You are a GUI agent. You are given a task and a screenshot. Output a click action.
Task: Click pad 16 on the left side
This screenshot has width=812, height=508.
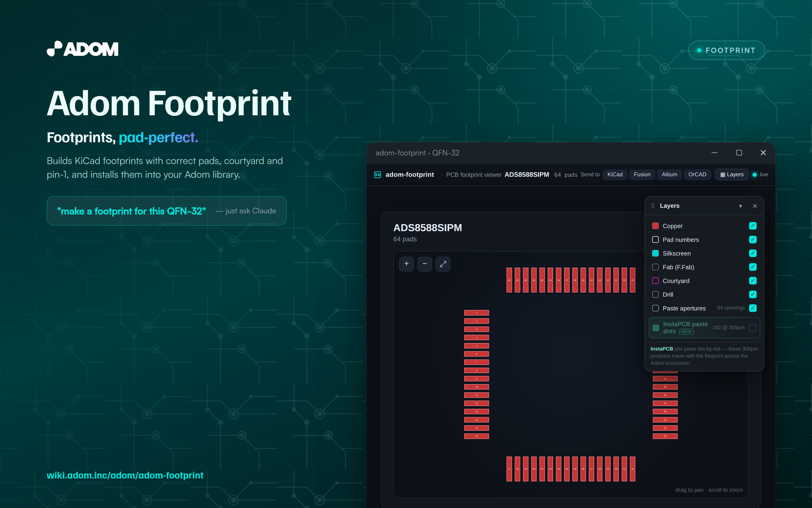[477, 436]
